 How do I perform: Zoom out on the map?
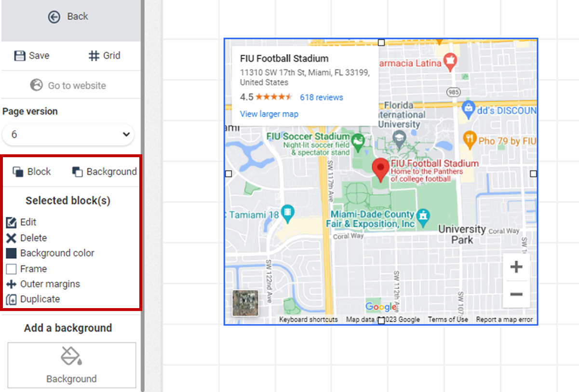pos(516,294)
